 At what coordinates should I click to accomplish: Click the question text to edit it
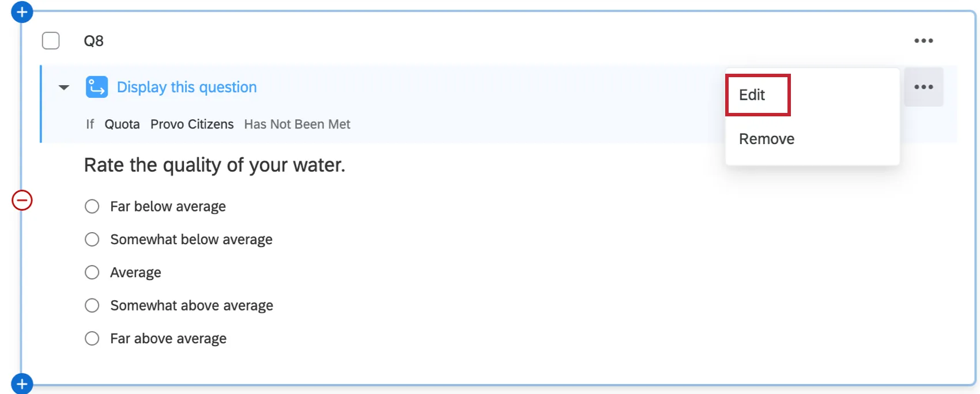coord(214,165)
